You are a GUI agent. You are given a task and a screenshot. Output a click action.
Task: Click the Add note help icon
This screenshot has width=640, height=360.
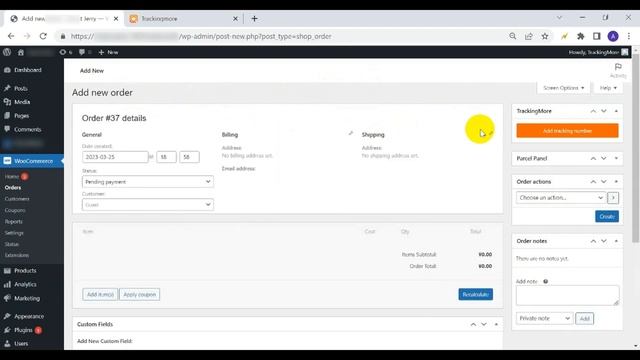pyautogui.click(x=545, y=282)
